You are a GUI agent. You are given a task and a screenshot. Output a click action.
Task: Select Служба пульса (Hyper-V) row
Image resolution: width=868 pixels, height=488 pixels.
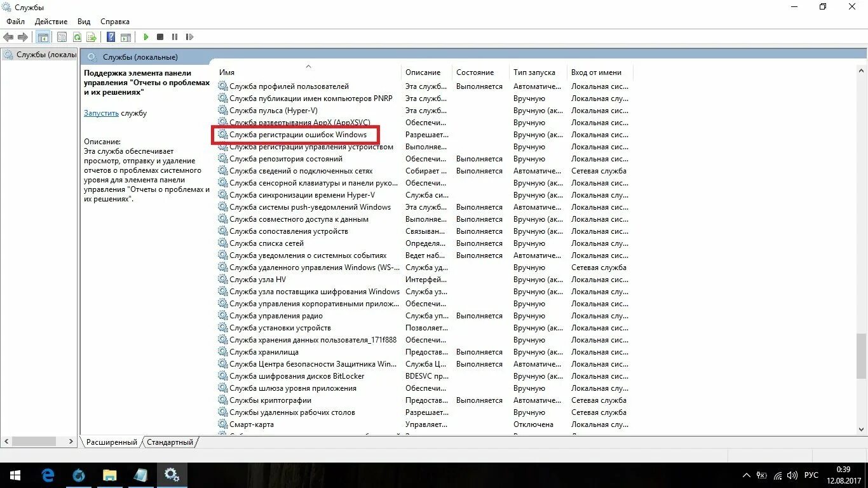pyautogui.click(x=424, y=111)
